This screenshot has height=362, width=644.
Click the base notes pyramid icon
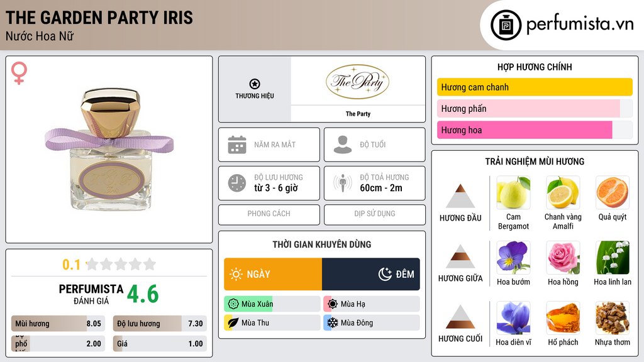(460, 317)
